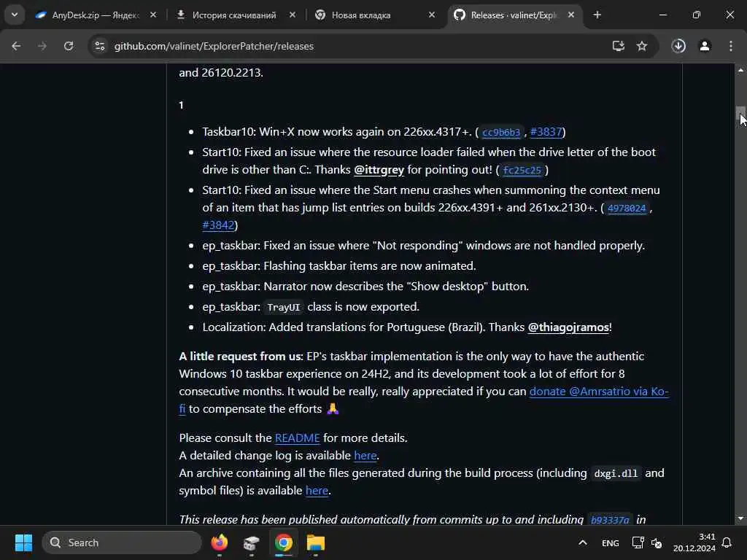Image resolution: width=747 pixels, height=560 pixels.
Task: Open Windows Start menu
Action: tap(23, 542)
